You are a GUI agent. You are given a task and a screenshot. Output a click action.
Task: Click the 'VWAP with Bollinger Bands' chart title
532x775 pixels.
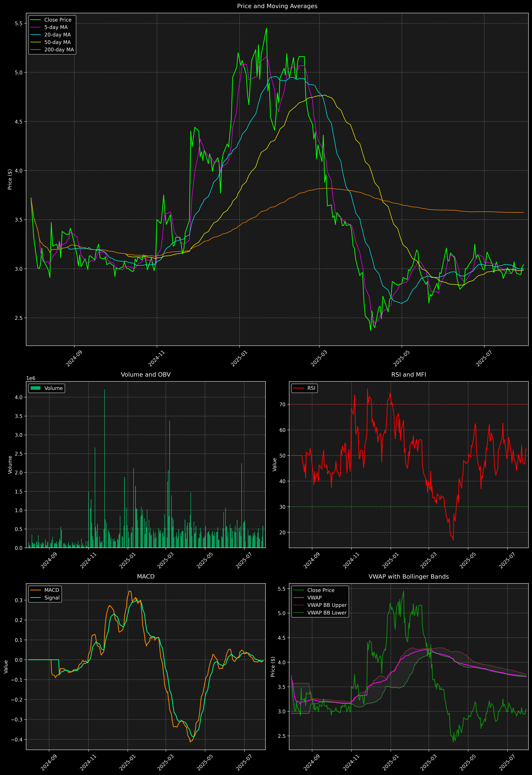tap(409, 577)
